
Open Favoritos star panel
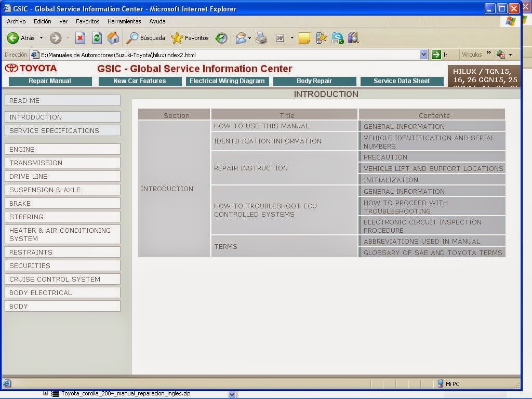177,37
